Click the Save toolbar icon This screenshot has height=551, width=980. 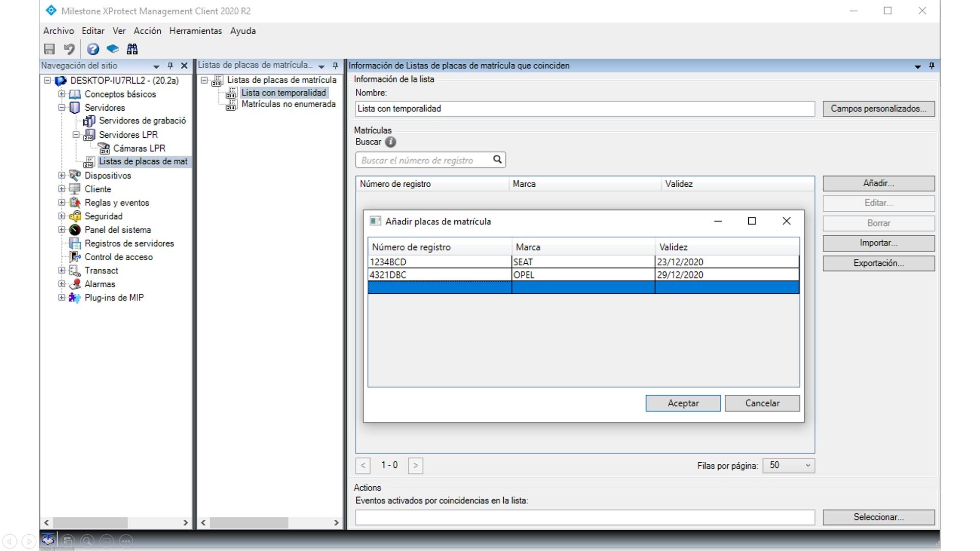50,49
